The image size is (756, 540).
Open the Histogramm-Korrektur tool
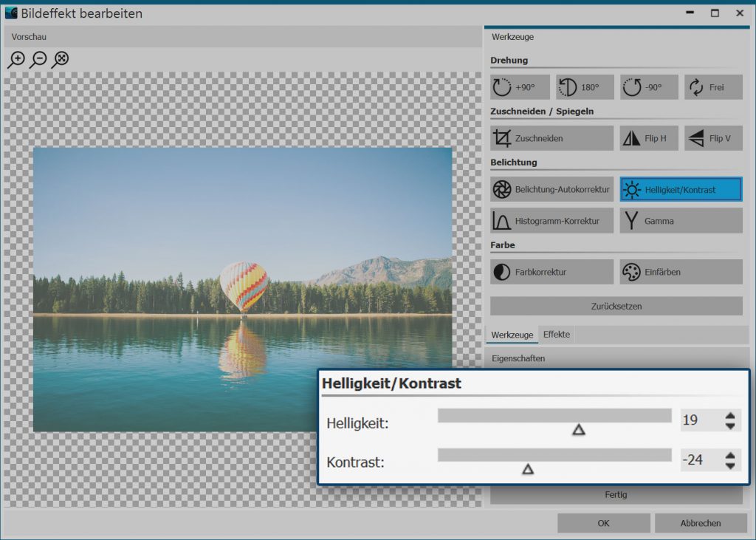551,221
